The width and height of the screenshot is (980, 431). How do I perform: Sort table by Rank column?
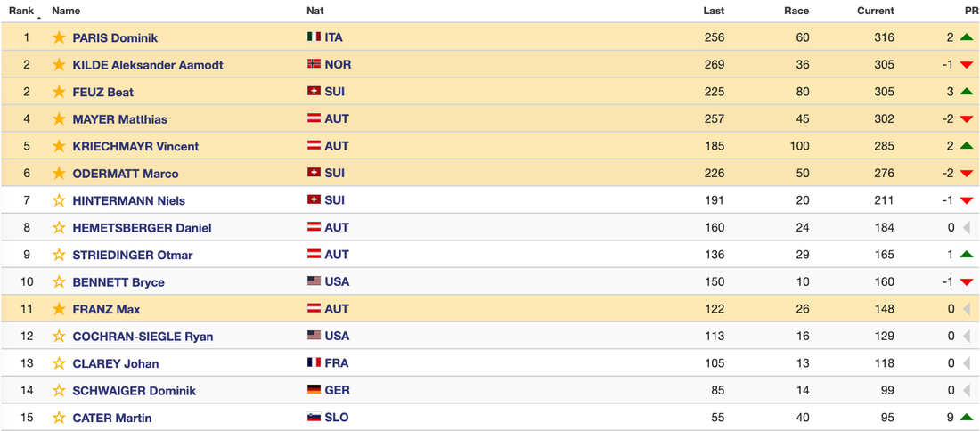tap(21, 11)
